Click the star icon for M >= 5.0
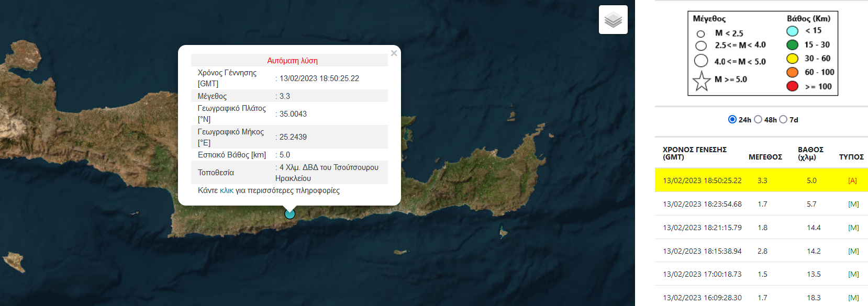868x306 pixels. coord(702,81)
